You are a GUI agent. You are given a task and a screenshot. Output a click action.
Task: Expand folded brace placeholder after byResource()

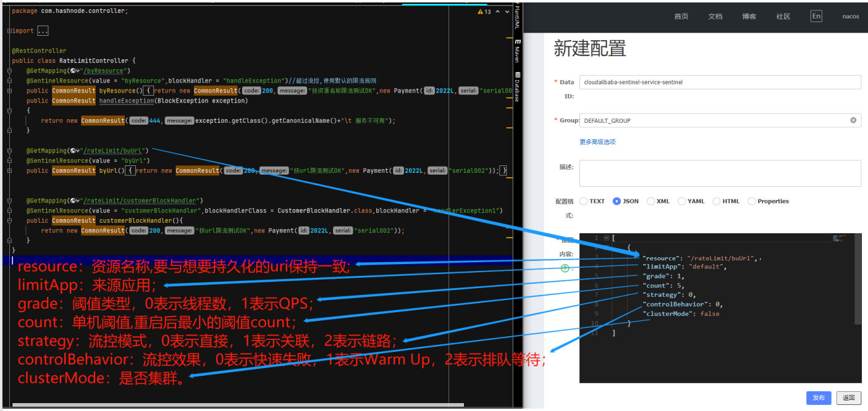[x=148, y=91]
